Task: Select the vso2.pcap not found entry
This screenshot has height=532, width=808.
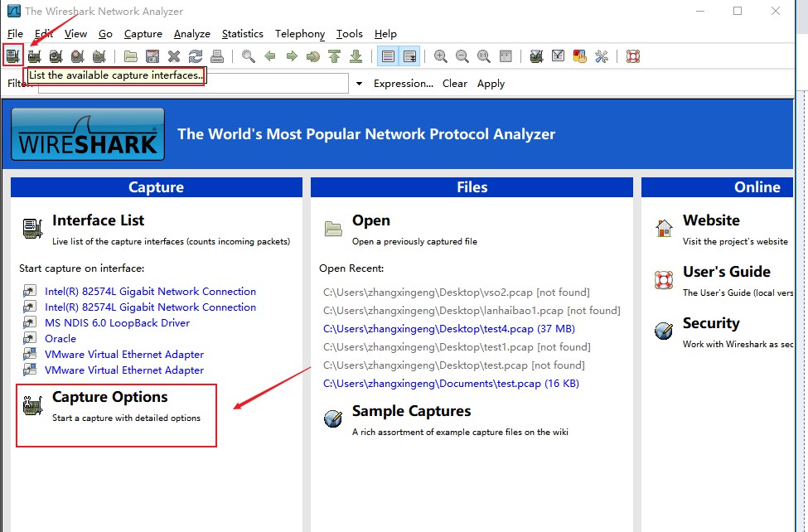Action: pos(456,293)
